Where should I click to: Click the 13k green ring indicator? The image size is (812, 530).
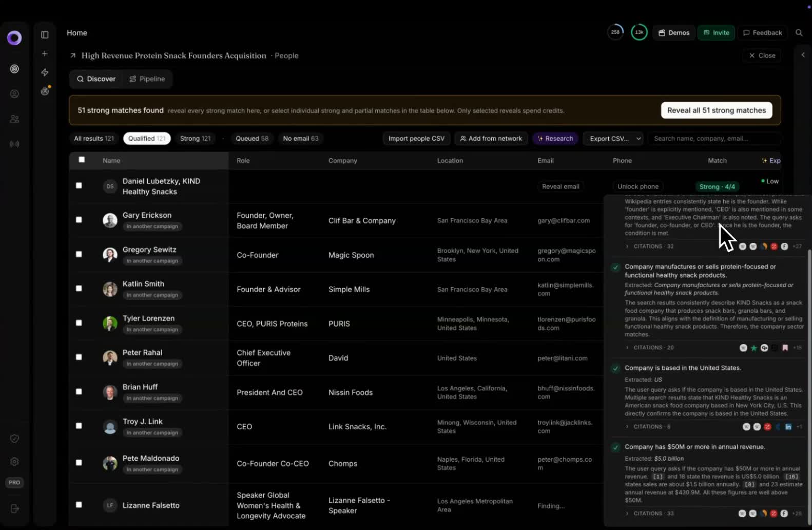click(x=639, y=32)
